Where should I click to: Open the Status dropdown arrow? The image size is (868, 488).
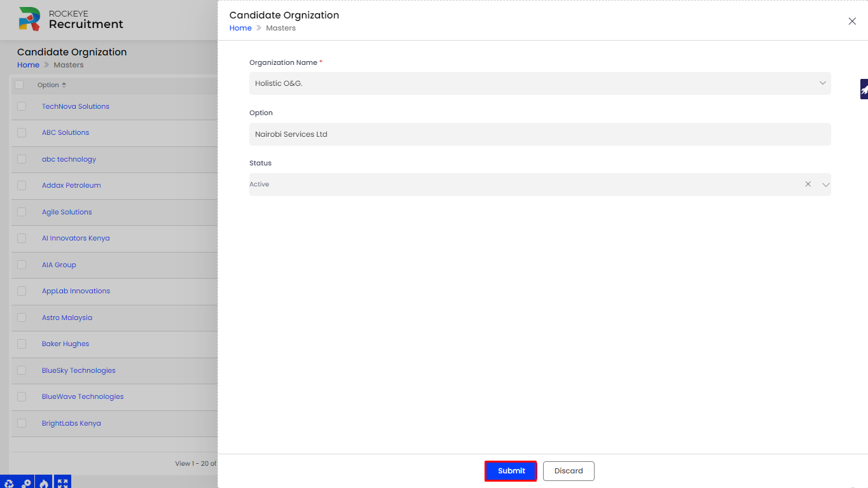825,185
